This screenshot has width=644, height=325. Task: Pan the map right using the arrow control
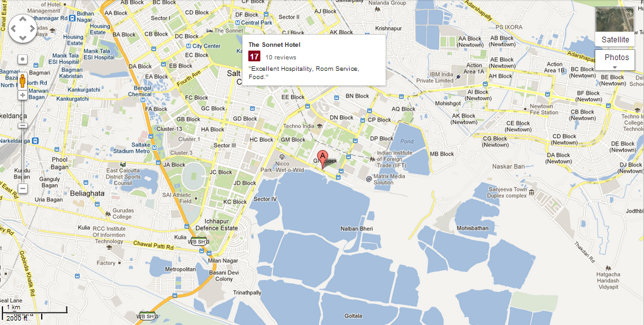click(32, 28)
